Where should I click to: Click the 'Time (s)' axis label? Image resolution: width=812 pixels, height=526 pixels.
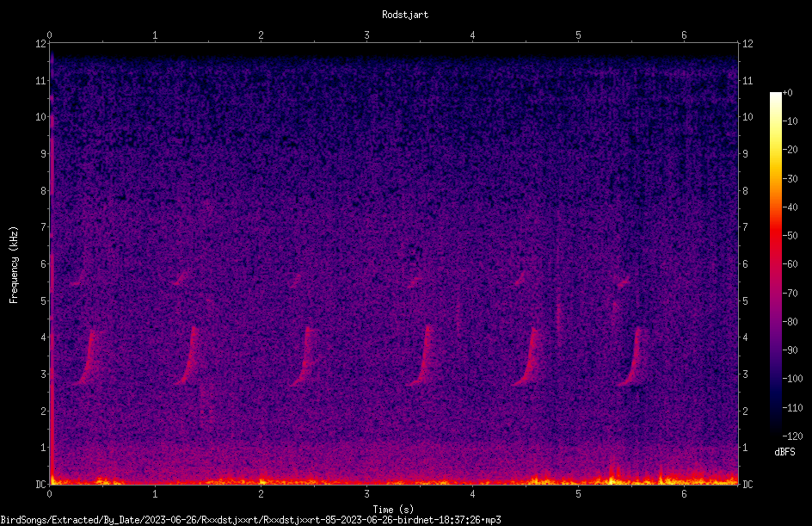coord(393,510)
